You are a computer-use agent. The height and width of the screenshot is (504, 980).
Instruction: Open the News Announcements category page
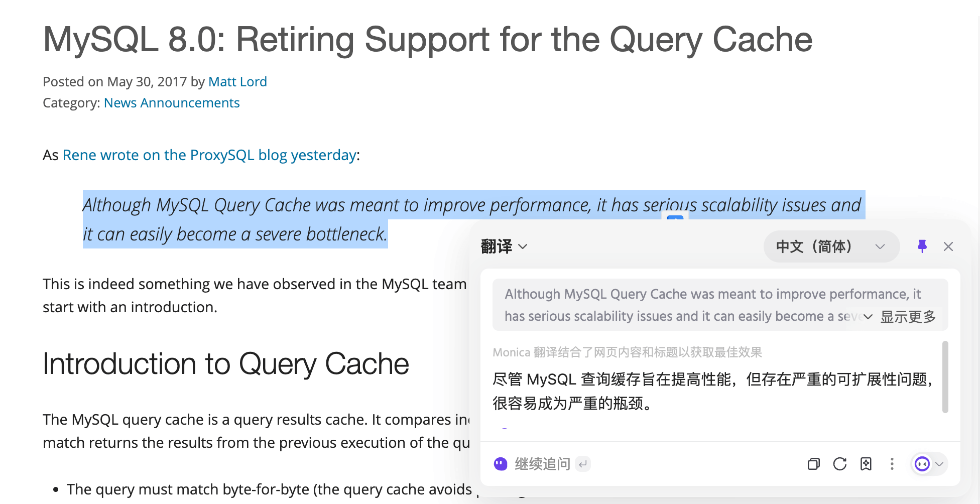172,102
